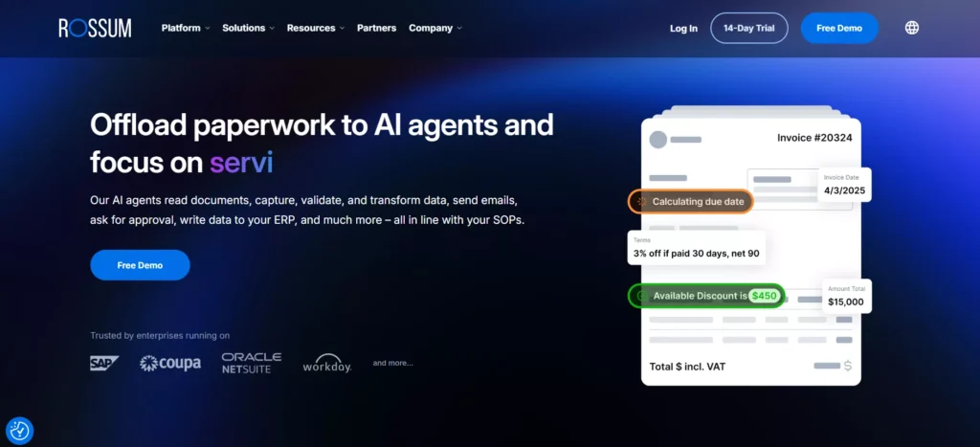Expand the Resources dropdown menu
The height and width of the screenshot is (447, 980).
316,28
